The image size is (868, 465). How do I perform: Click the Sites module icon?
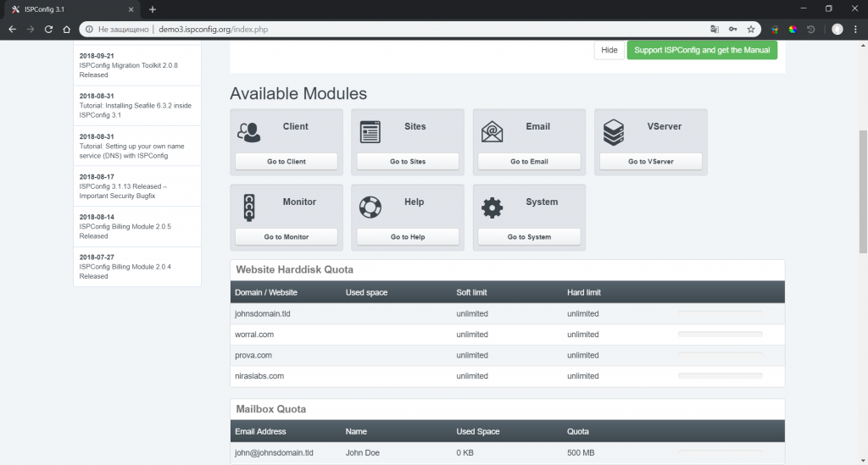click(370, 133)
